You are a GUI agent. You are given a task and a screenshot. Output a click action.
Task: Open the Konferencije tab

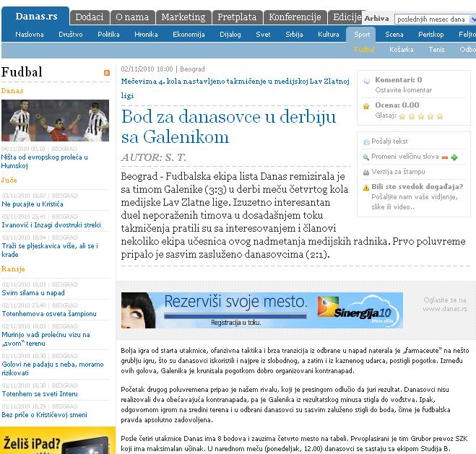295,17
